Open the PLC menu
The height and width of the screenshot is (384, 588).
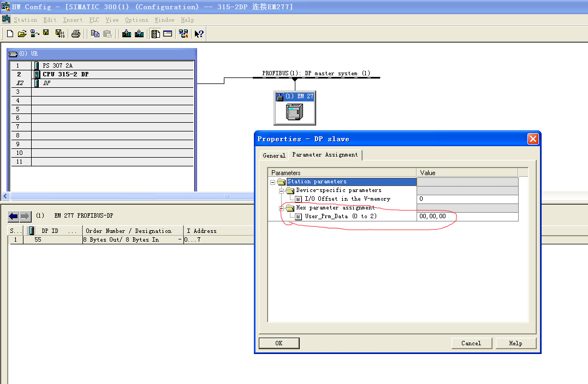point(94,20)
